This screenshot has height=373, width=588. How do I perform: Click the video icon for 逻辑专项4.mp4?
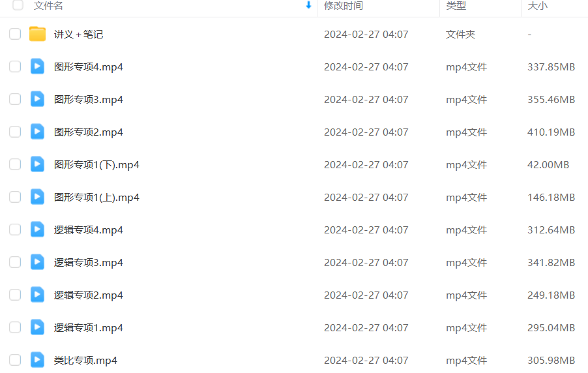click(x=37, y=230)
